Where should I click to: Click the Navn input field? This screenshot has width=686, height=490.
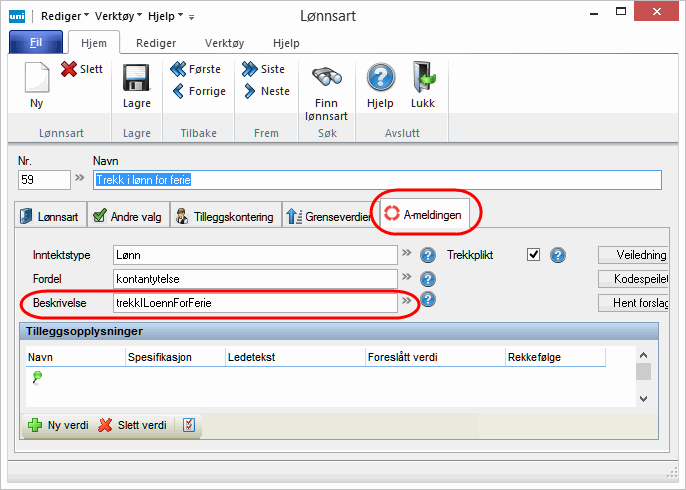point(377,180)
